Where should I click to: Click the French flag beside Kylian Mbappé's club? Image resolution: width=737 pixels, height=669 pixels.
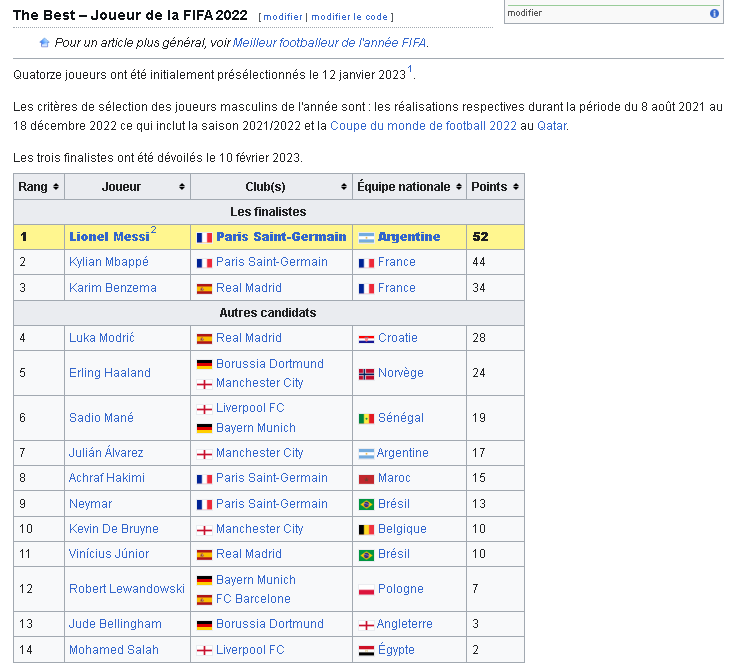pyautogui.click(x=204, y=263)
